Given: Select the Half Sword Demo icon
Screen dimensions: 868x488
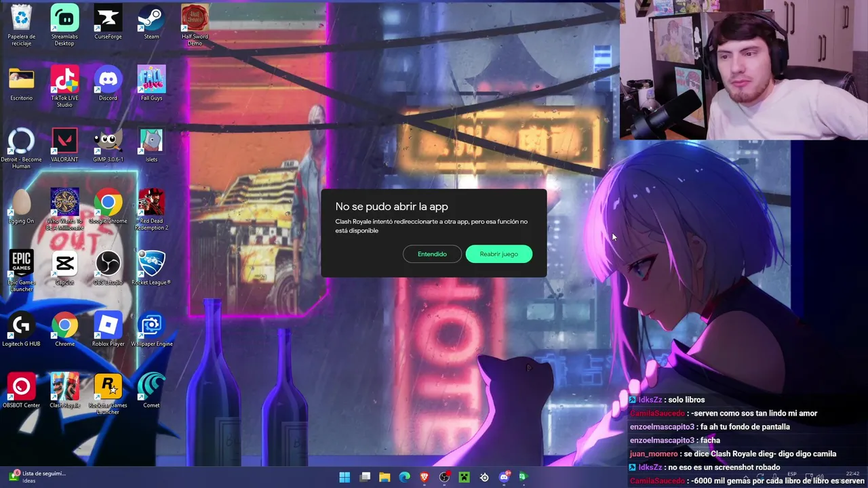Looking at the screenshot, I should click(195, 26).
